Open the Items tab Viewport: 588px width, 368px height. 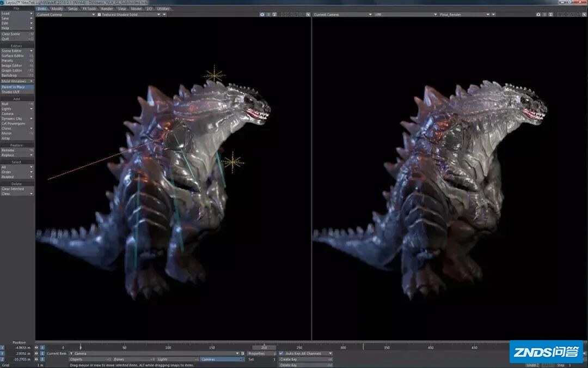click(x=42, y=9)
